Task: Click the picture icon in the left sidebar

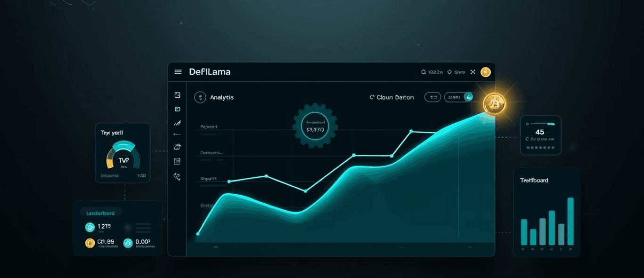Action: pos(178,108)
